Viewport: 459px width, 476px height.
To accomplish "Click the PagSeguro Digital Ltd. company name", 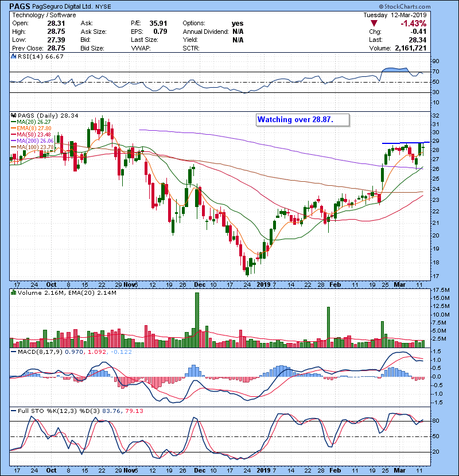I will tap(62, 6).
